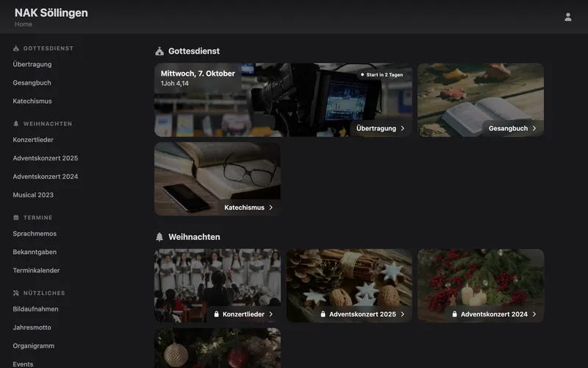The height and width of the screenshot is (368, 588).
Task: Open Sprachmemos in the sidebar
Action: (35, 233)
